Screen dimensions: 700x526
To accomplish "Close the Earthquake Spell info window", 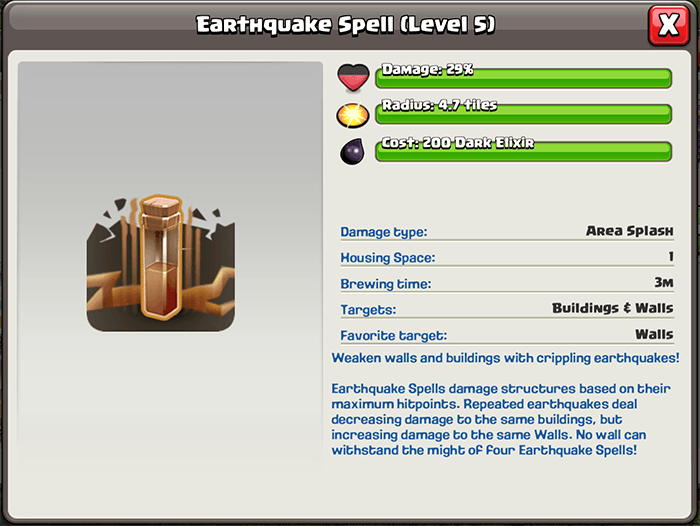I will pyautogui.click(x=668, y=25).
